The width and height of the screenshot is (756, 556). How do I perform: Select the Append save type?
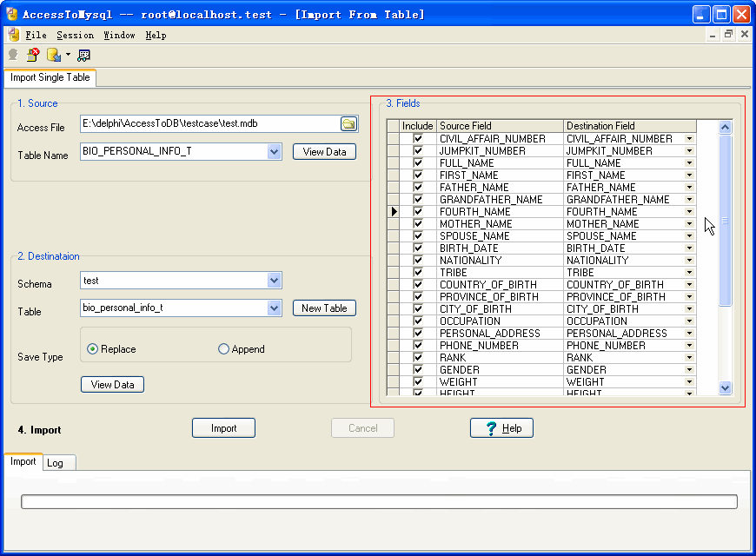(242, 349)
